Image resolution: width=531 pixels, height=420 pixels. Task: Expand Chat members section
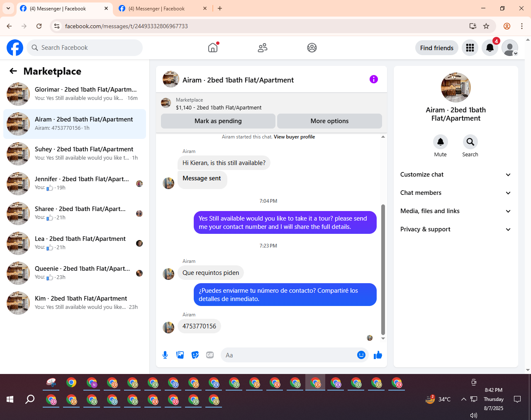(x=456, y=193)
